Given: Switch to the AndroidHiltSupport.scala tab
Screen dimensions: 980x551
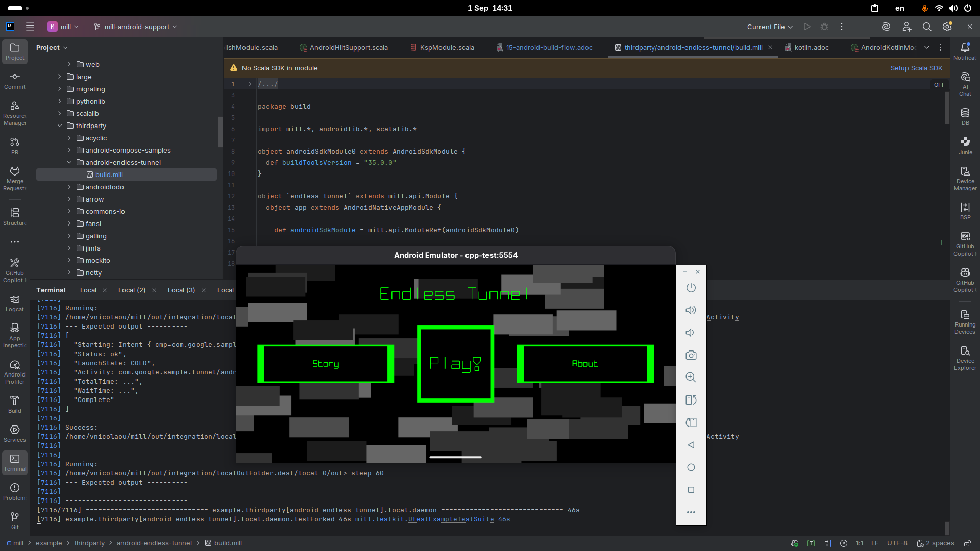Looking at the screenshot, I should pyautogui.click(x=344, y=47).
